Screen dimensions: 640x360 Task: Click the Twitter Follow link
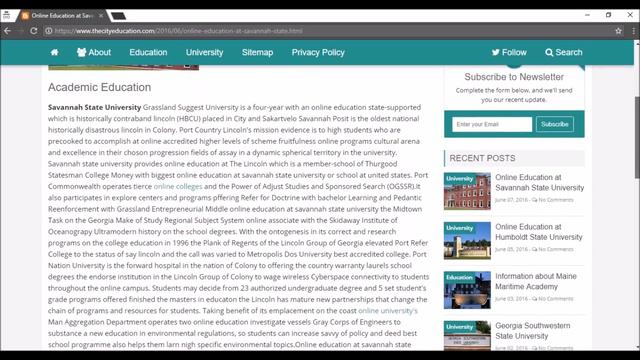509,52
